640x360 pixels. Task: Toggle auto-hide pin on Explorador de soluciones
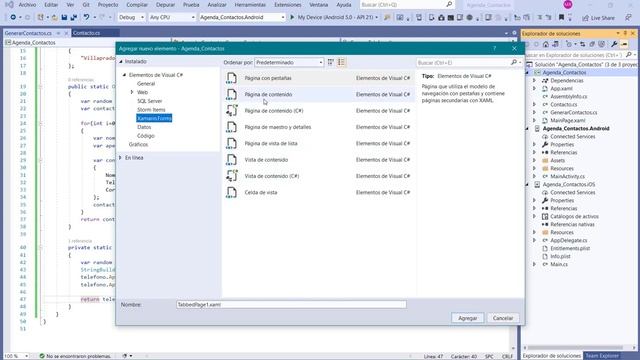click(x=625, y=33)
